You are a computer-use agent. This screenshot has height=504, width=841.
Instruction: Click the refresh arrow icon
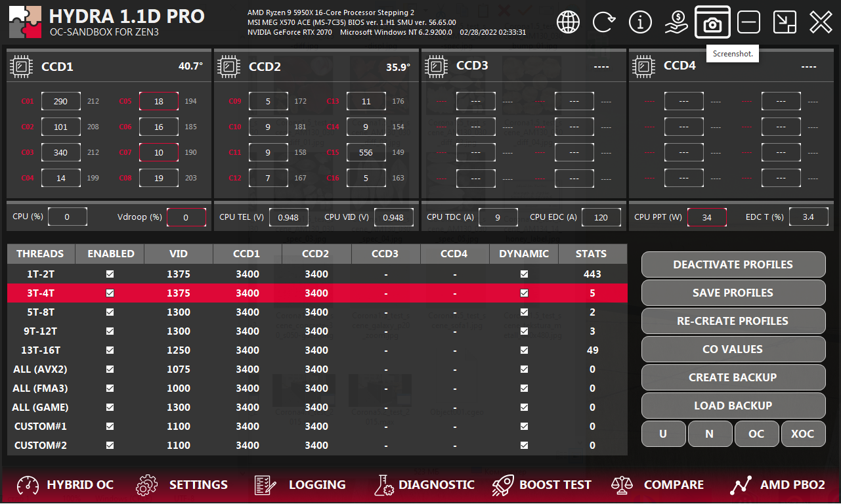(x=604, y=22)
